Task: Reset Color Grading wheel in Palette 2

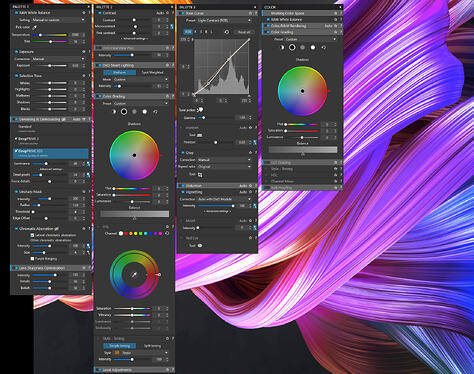Action: [155, 112]
